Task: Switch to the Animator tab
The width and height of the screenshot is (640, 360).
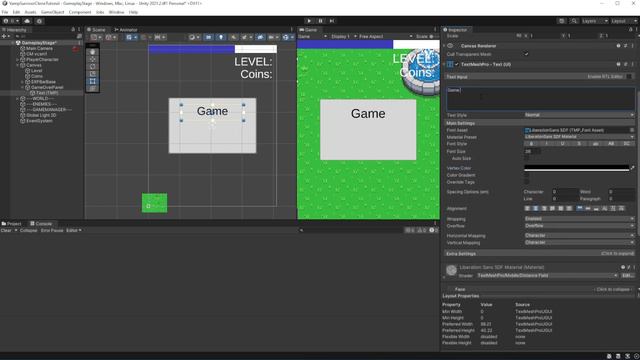Action: (126, 30)
